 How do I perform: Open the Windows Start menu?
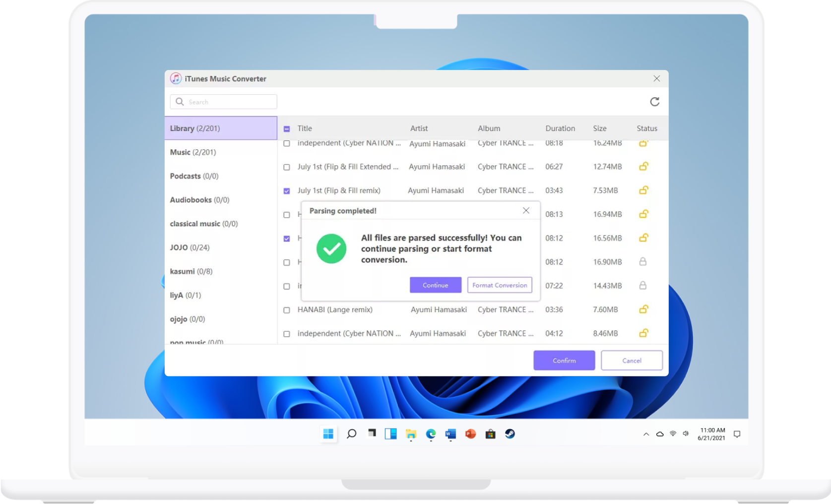(328, 434)
